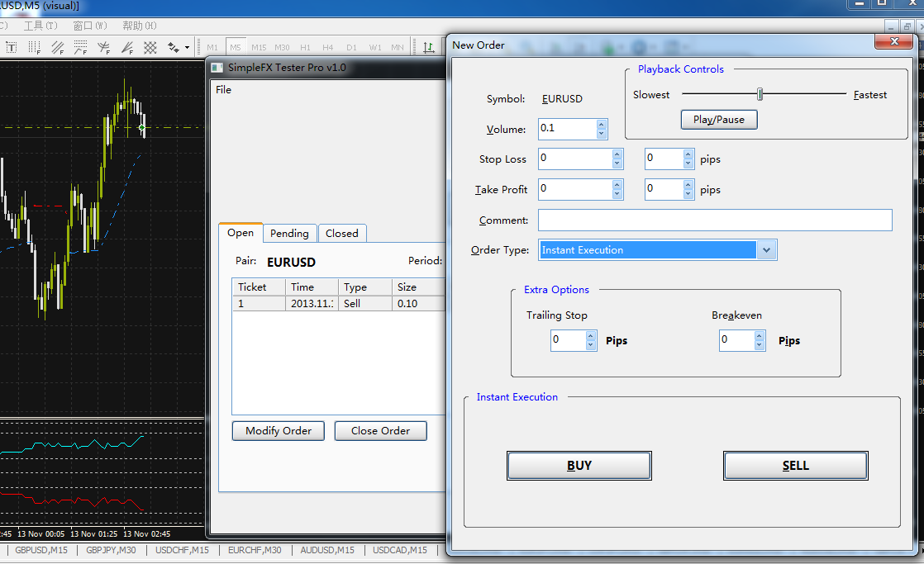Open the Order Type dropdown
Viewport: 924px width, 564px height.
click(766, 250)
